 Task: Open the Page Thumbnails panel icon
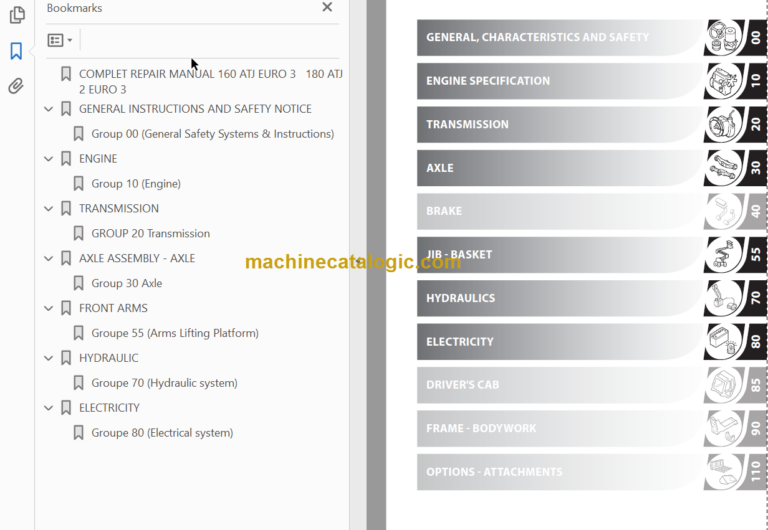(17, 15)
